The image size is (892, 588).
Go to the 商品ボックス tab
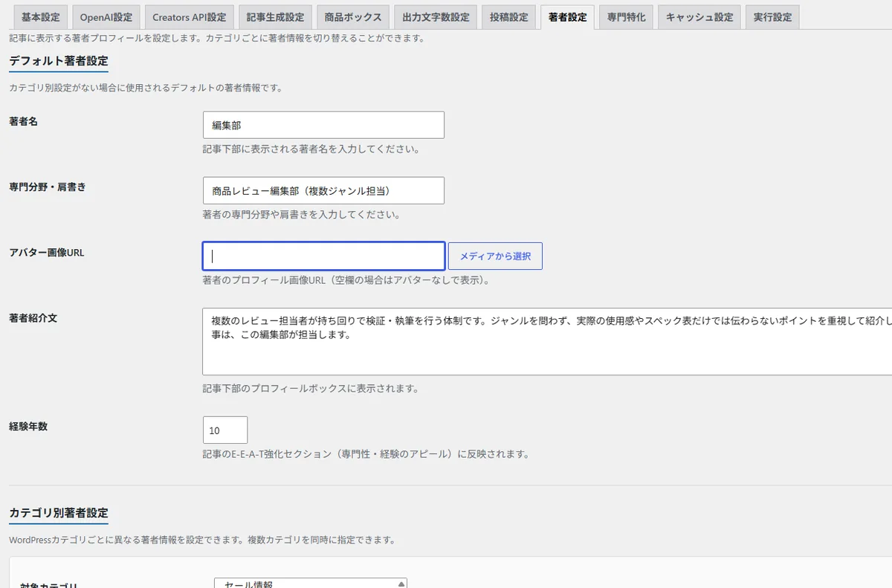click(353, 17)
